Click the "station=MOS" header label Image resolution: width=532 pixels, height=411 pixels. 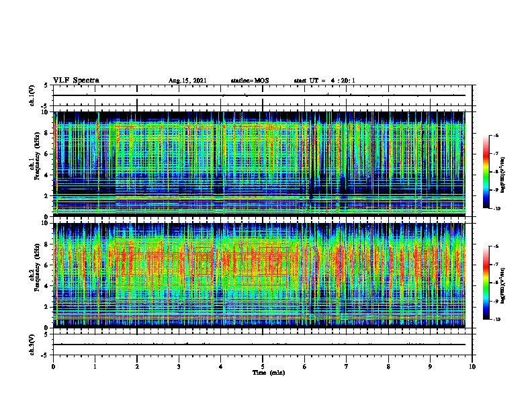(x=250, y=81)
